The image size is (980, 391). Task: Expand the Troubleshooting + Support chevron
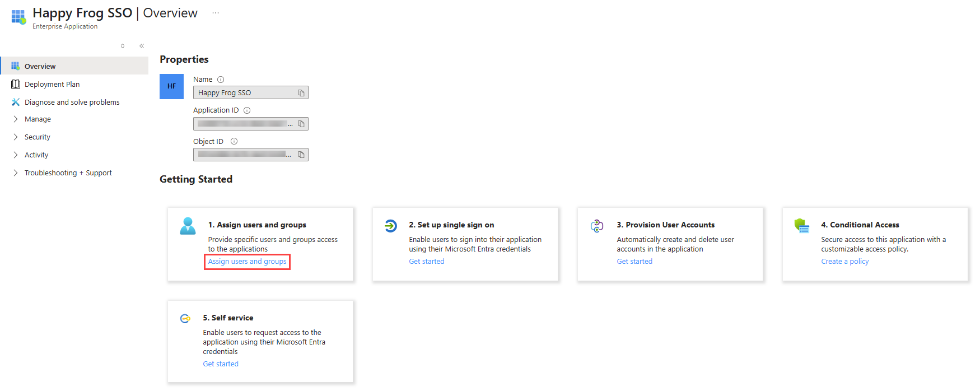pyautogui.click(x=16, y=173)
